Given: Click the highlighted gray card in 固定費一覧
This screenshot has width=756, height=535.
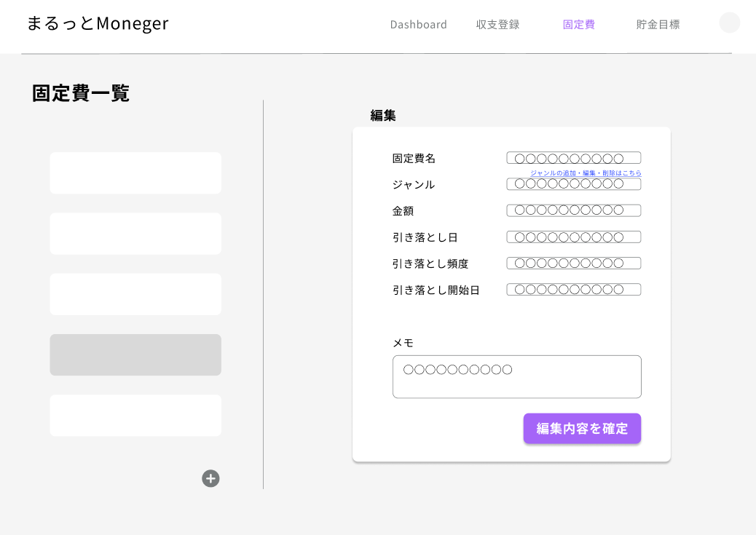Looking at the screenshot, I should [x=135, y=354].
